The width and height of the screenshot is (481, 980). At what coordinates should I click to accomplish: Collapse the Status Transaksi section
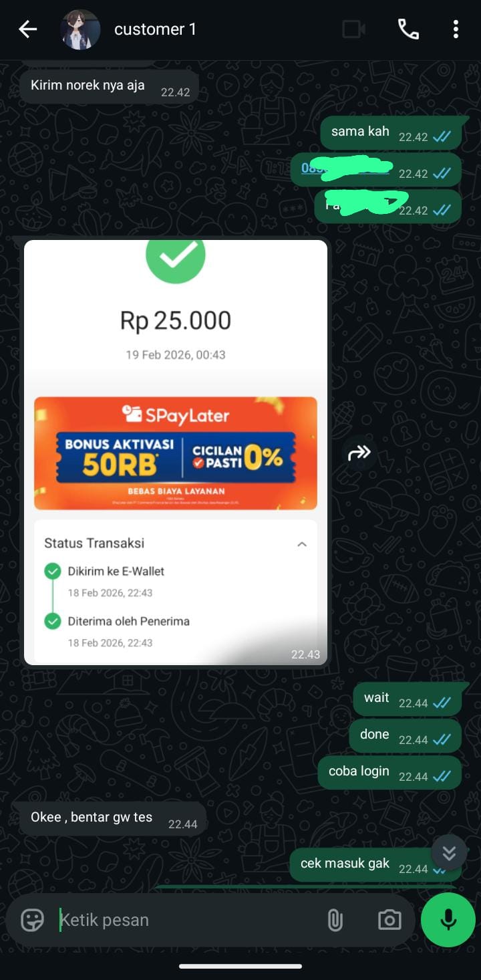click(x=302, y=544)
